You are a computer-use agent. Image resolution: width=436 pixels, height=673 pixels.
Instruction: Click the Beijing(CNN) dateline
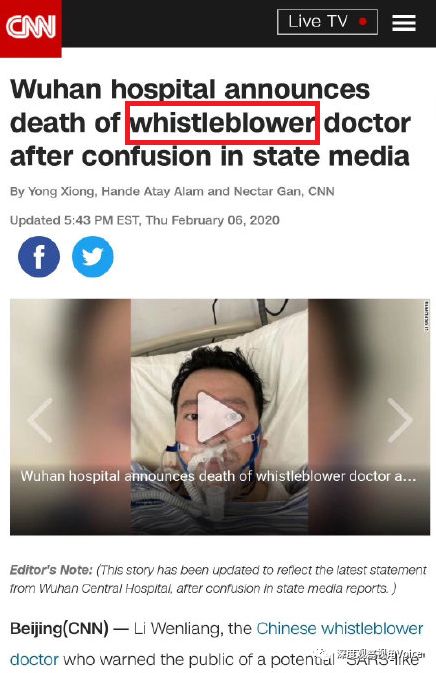(x=59, y=629)
